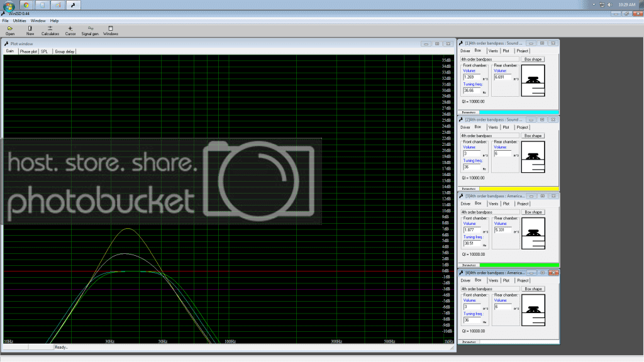This screenshot has height=362, width=644.
Task: Click the volume icon in system tray
Action: (610, 5)
